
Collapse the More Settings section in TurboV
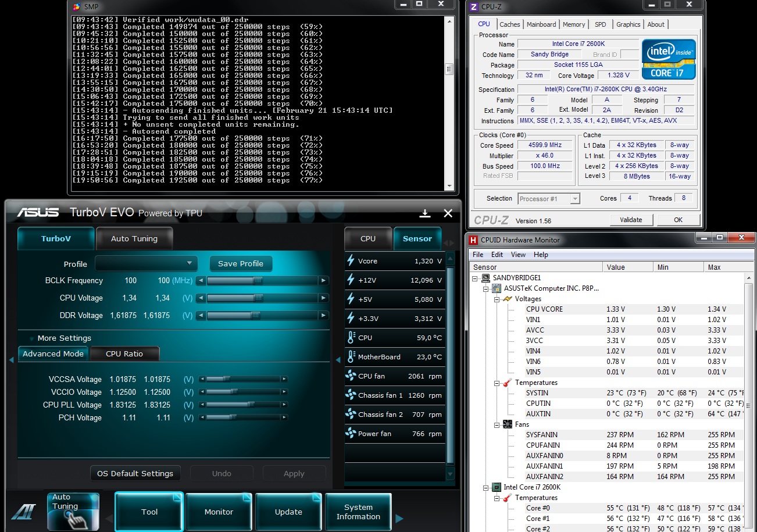32,338
